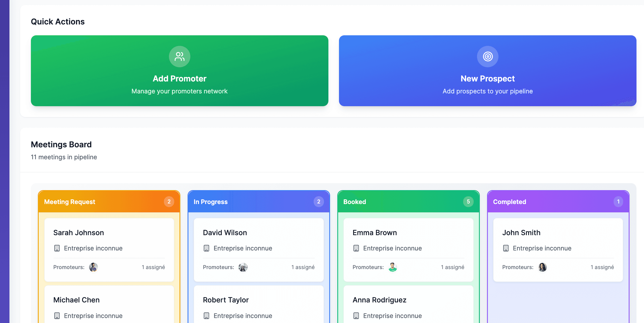This screenshot has width=644, height=323.
Task: Click the Booked count badge 5
Action: [468, 202]
